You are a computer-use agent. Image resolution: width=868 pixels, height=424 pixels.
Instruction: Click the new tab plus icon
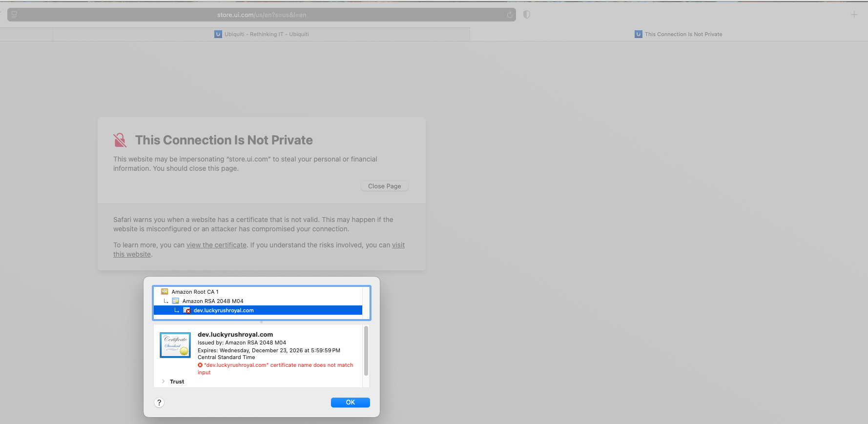point(854,15)
